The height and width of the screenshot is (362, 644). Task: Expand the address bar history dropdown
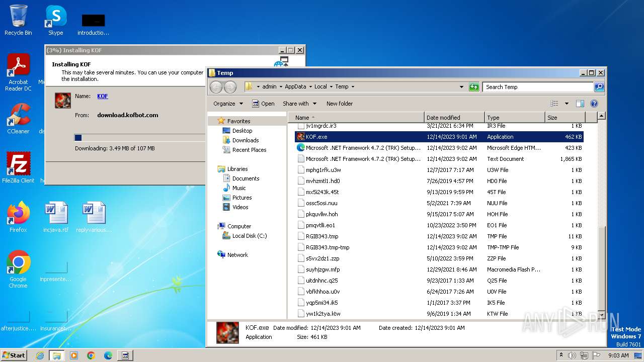tap(461, 87)
